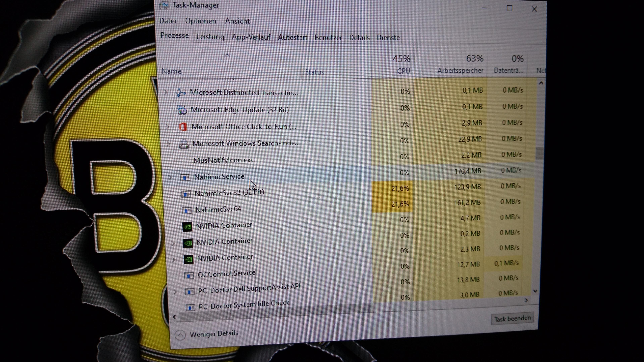Click the OCControl.Service icon
This screenshot has height=362, width=644.
coord(189,276)
